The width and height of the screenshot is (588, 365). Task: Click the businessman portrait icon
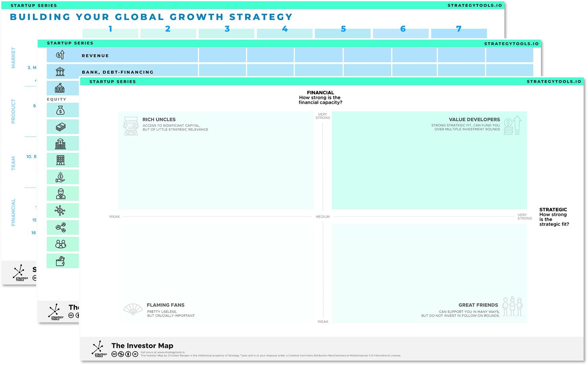pos(61,194)
